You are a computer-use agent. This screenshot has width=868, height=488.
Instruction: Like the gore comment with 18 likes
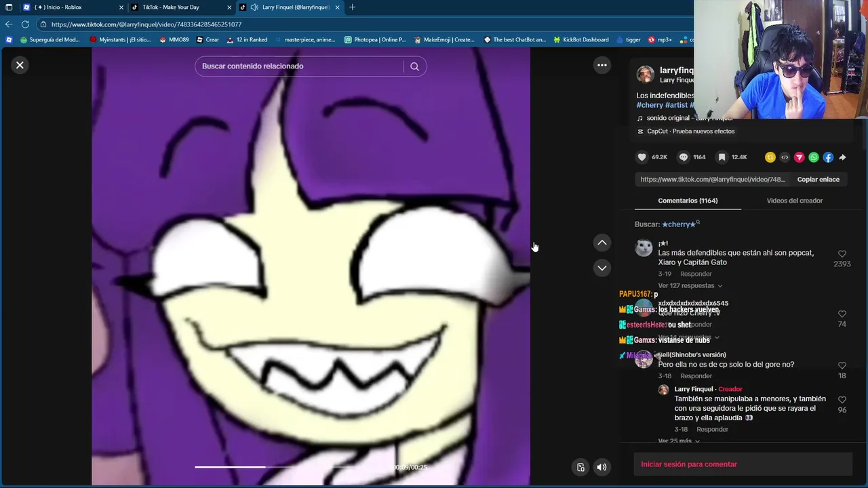point(842,366)
